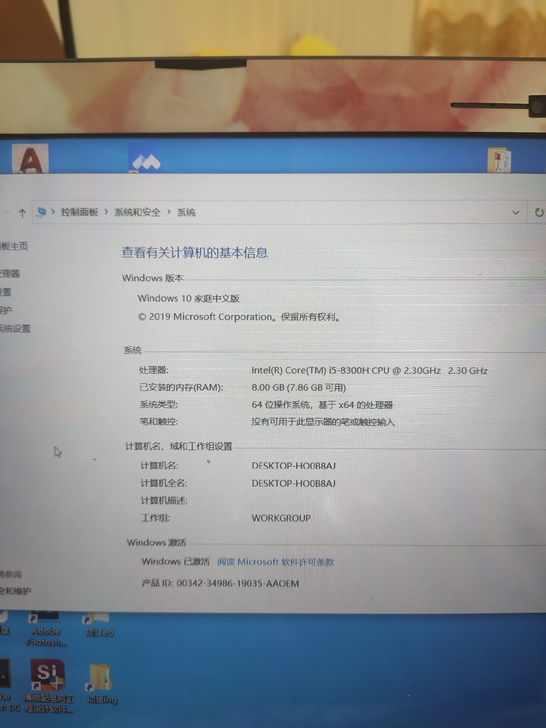Click the Windows 10 家庭中文版 edition text

tap(188, 298)
